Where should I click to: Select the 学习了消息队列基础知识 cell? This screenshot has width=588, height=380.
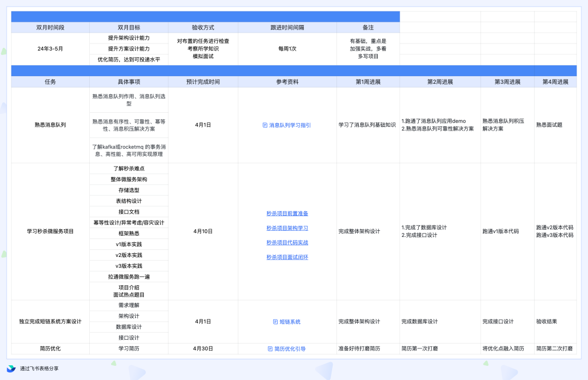[x=368, y=125]
